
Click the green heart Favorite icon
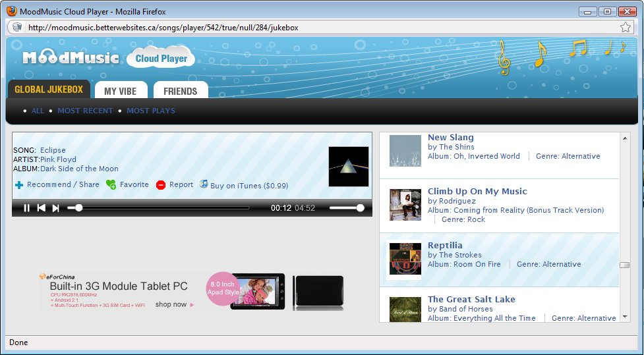[x=111, y=184]
